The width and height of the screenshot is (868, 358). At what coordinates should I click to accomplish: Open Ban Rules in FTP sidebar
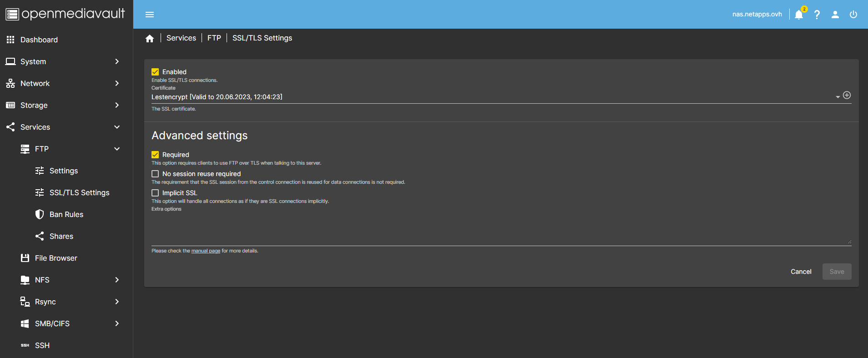[66, 214]
